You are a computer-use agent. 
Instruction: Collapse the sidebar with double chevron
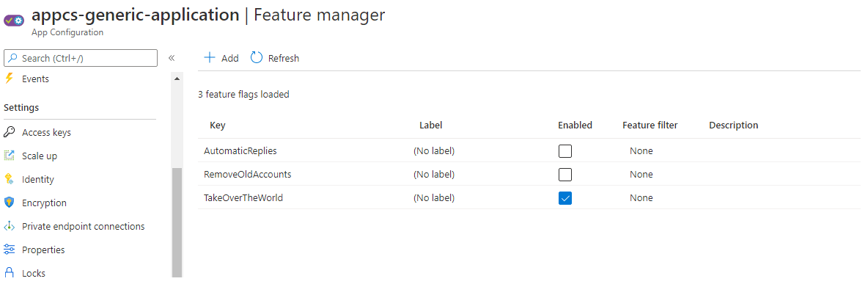(x=172, y=58)
